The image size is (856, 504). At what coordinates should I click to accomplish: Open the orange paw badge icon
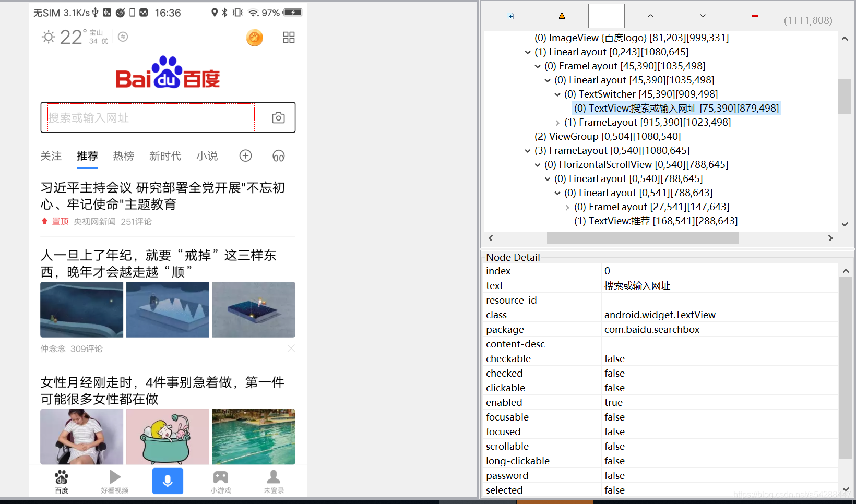click(255, 37)
